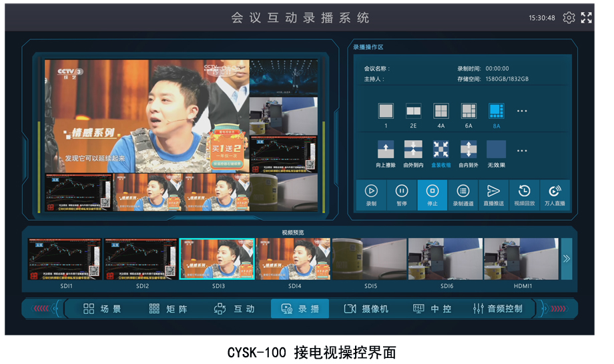Select the 向上擦除 wipe-up transition
Screen dimensions: 614x364
[x=386, y=149]
